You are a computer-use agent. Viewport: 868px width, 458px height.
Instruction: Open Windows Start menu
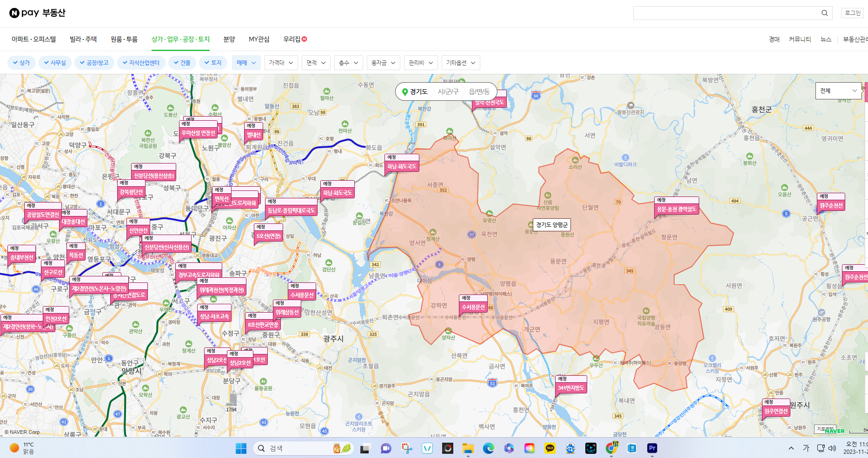[241, 448]
